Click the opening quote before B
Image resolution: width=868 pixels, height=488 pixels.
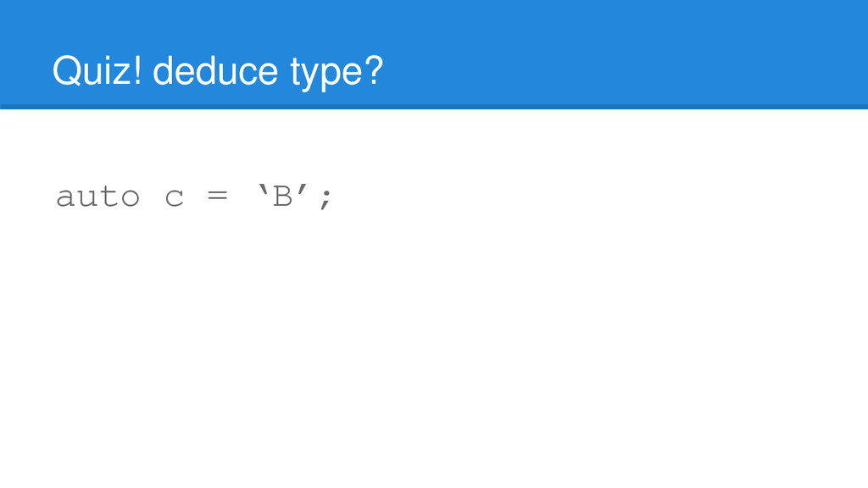tap(263, 191)
